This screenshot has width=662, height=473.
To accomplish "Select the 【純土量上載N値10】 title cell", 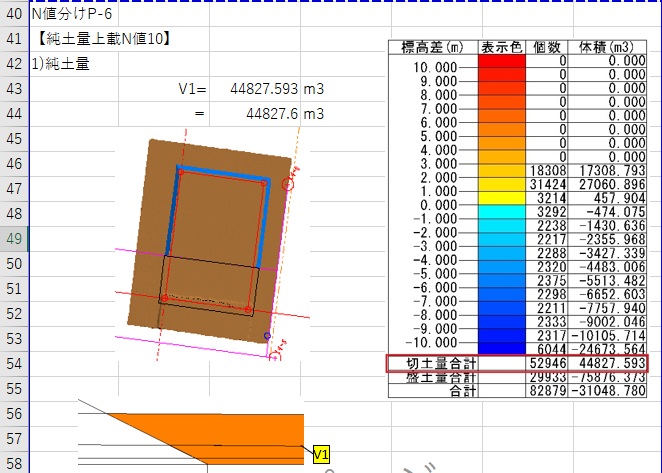I will [x=99, y=39].
